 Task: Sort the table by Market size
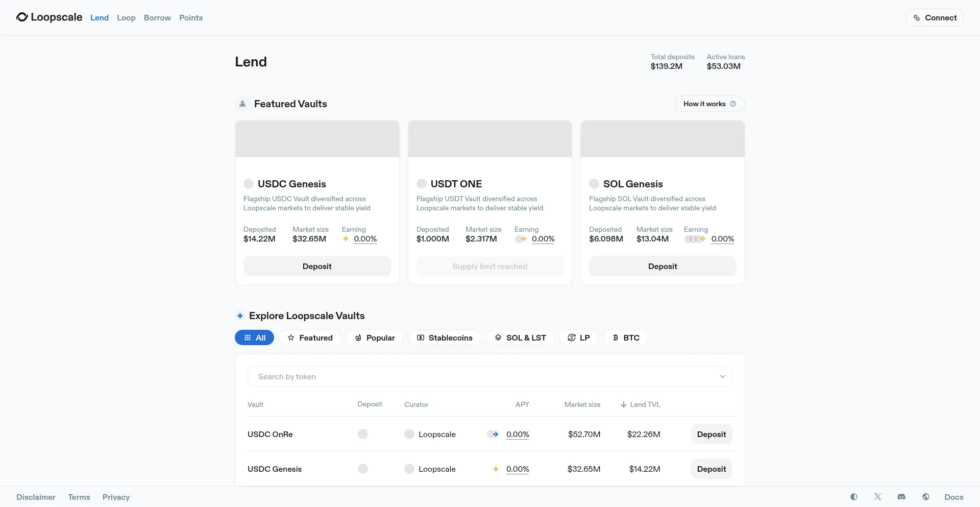tap(582, 404)
